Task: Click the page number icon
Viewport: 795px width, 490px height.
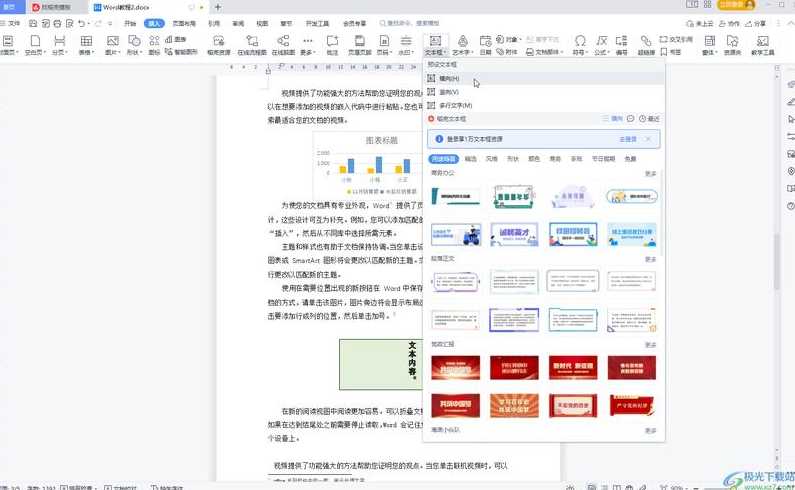Action: click(x=384, y=41)
